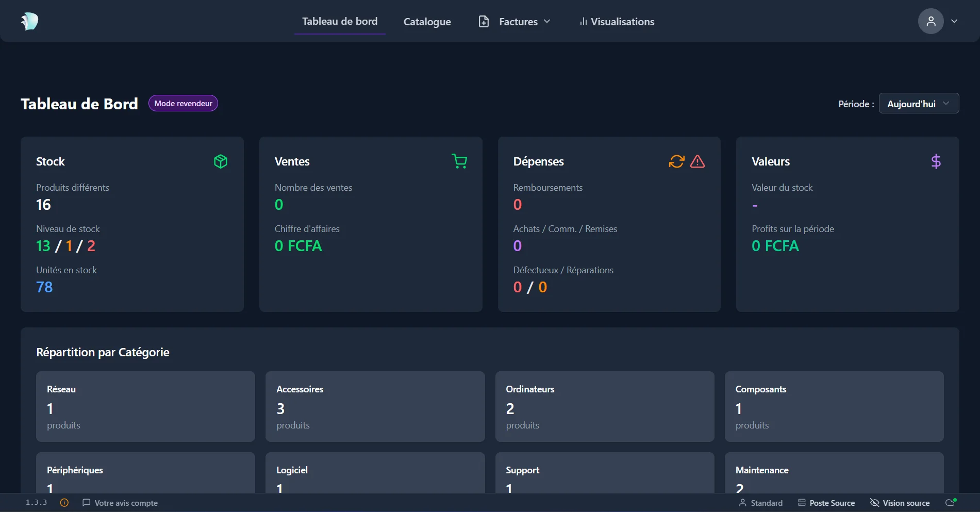The width and height of the screenshot is (980, 512).
Task: Click the cloud sync status icon
Action: pos(951,503)
